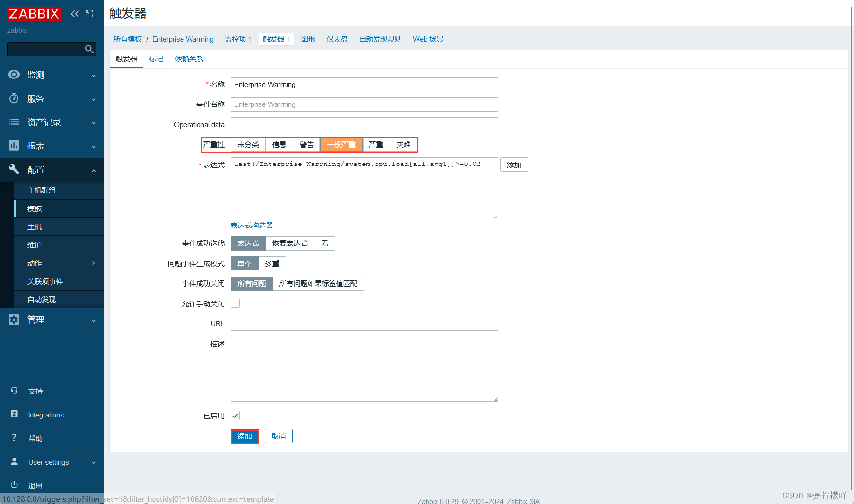Select 无 for event OK generation
This screenshot has height=504, width=854.
(324, 243)
